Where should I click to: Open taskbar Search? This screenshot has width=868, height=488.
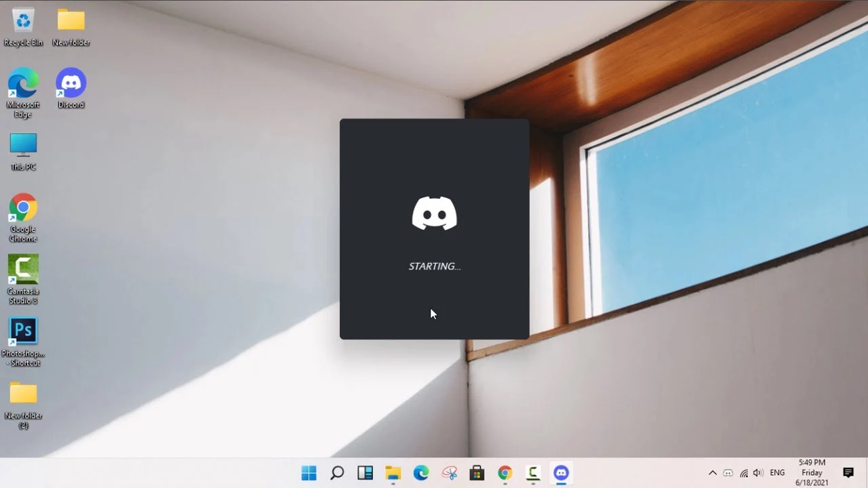pyautogui.click(x=337, y=473)
